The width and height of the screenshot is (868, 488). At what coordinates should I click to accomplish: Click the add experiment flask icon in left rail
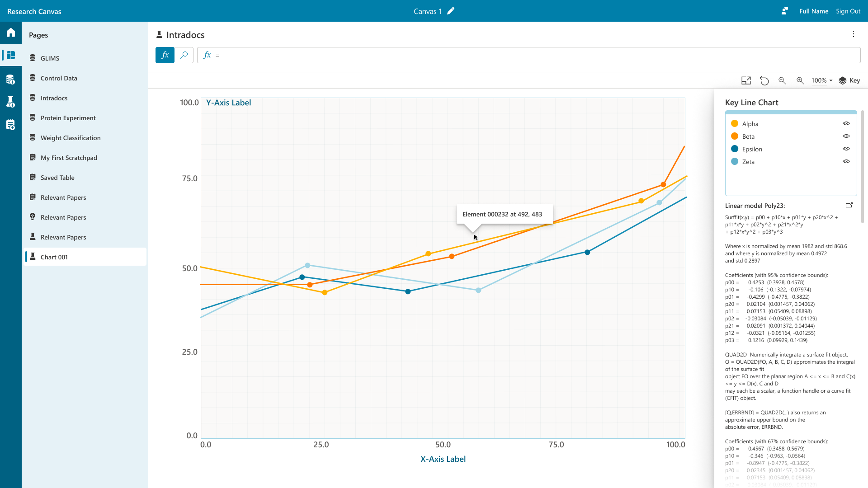(x=11, y=102)
